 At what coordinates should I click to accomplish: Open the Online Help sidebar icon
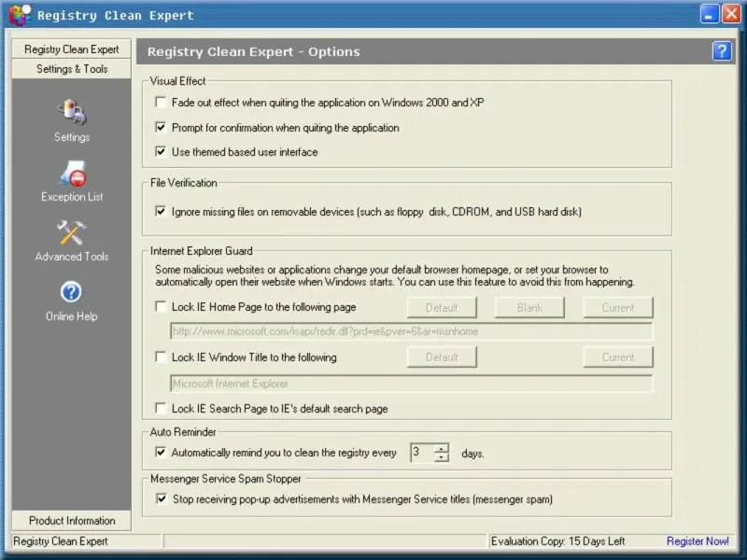(72, 292)
